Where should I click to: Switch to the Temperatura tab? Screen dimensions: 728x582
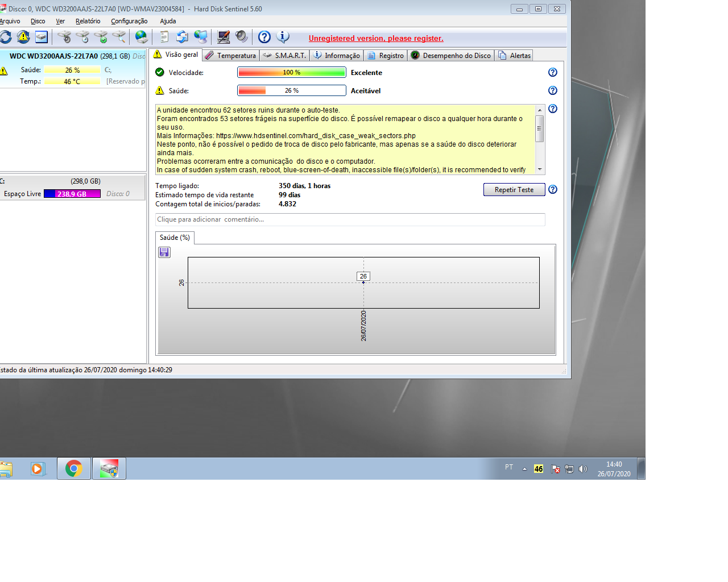point(231,55)
